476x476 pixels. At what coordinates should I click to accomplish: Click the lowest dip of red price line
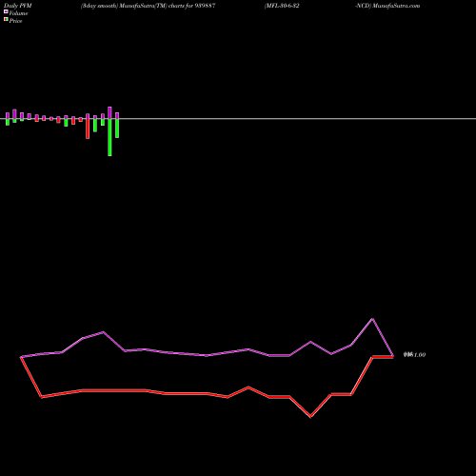pos(310,417)
